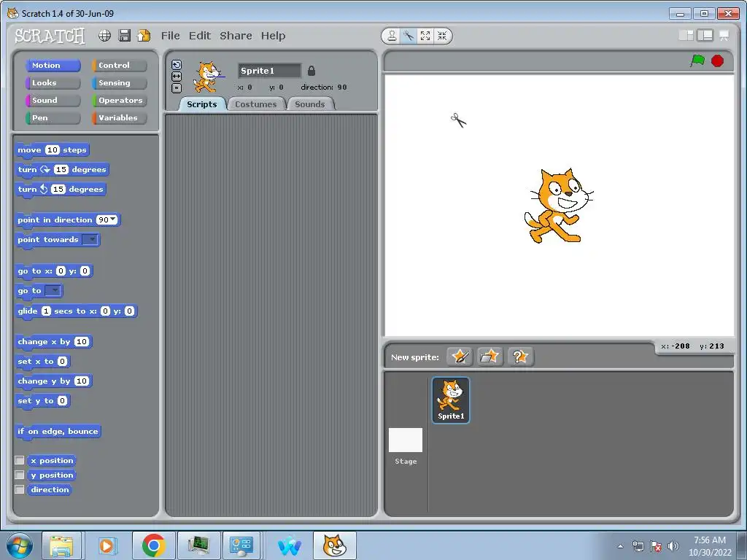Select the Motion block category

pos(53,65)
